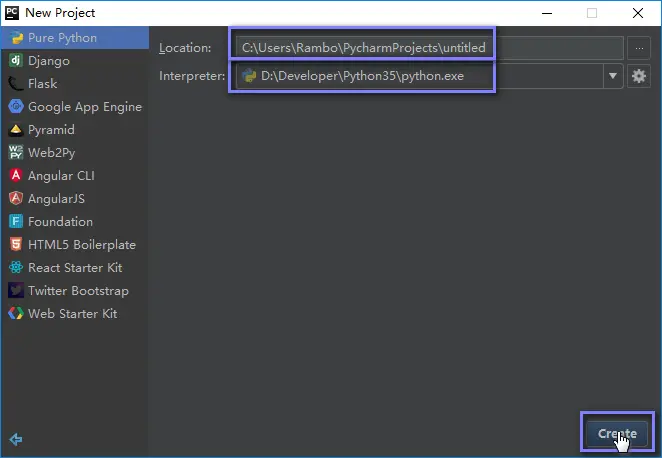Choose HTML5 Boilerplate label

click(x=82, y=245)
